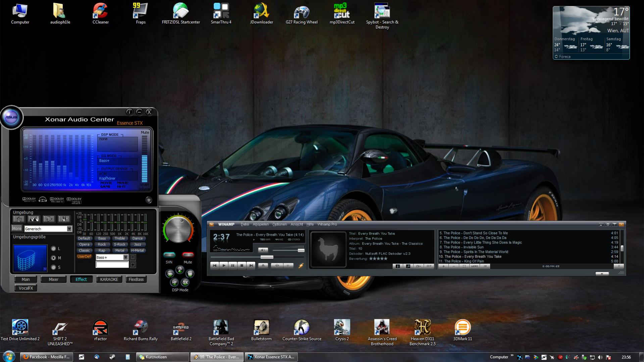
Task: Apply the Rock equalizer preset
Action: click(x=102, y=245)
